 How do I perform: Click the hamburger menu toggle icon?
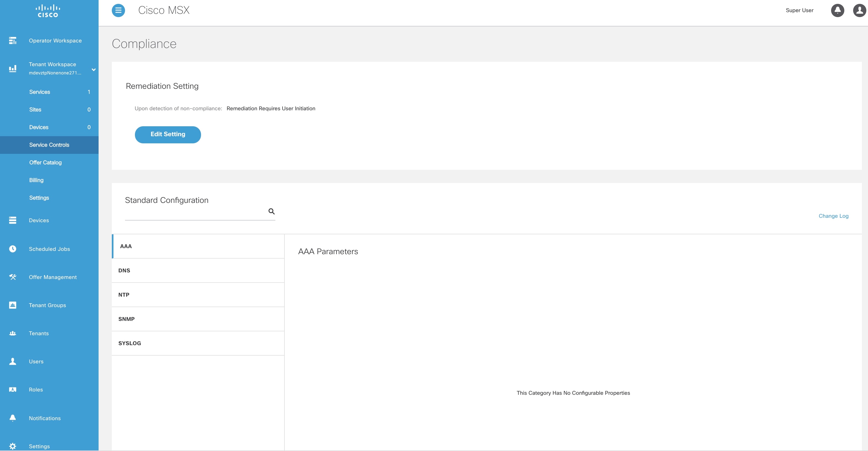(118, 10)
